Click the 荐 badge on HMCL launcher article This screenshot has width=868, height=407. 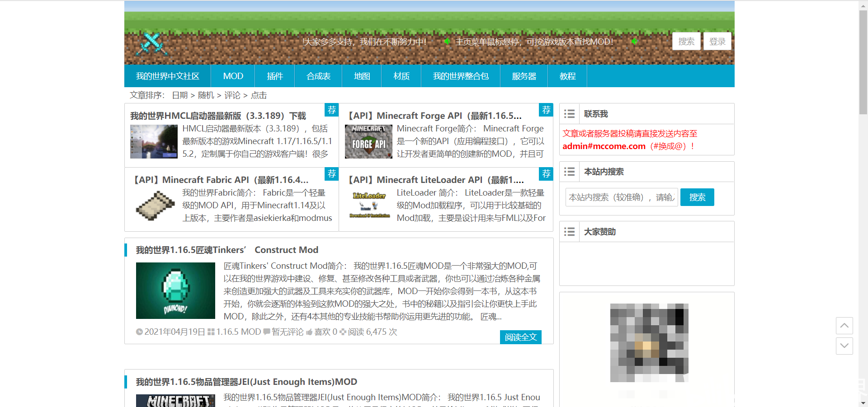331,110
